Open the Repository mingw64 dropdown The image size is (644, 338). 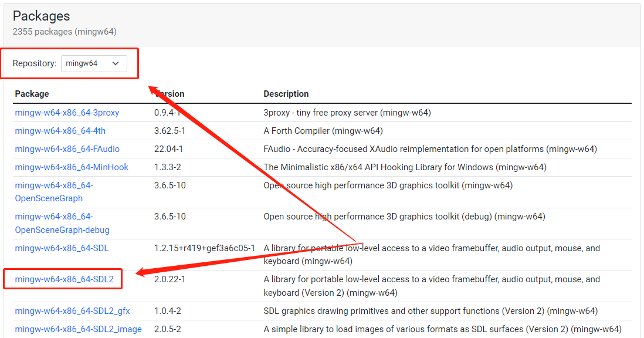pyautogui.click(x=94, y=63)
